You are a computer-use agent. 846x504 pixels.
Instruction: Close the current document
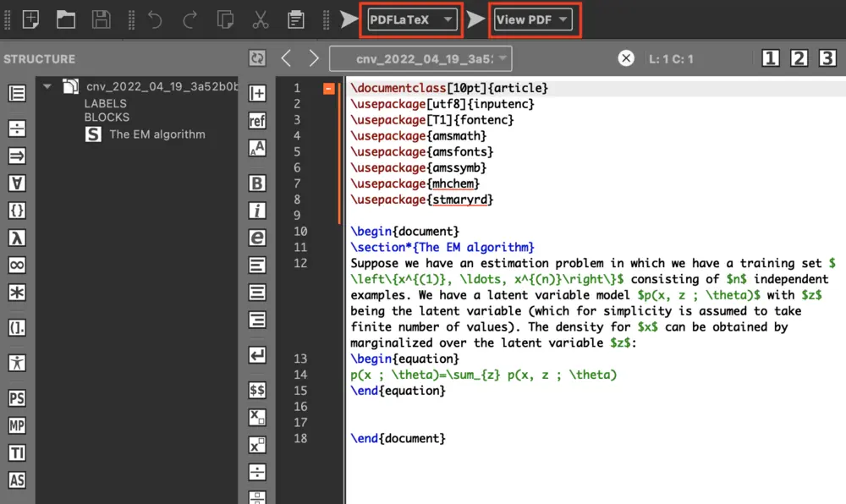point(626,58)
